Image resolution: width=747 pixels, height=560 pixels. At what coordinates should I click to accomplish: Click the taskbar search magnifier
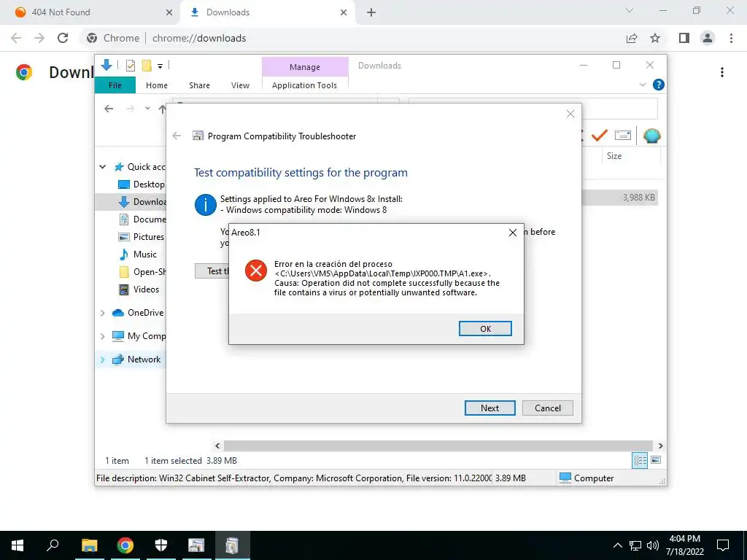[x=53, y=545]
